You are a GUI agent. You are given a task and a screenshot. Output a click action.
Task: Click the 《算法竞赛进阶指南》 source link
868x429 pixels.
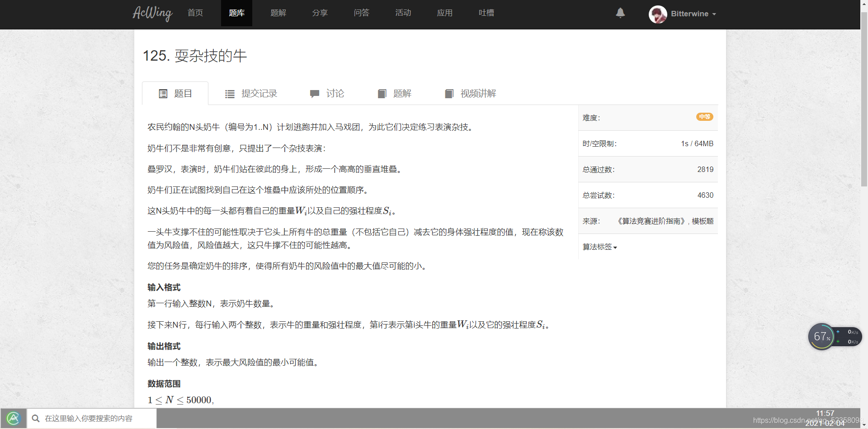click(x=651, y=221)
